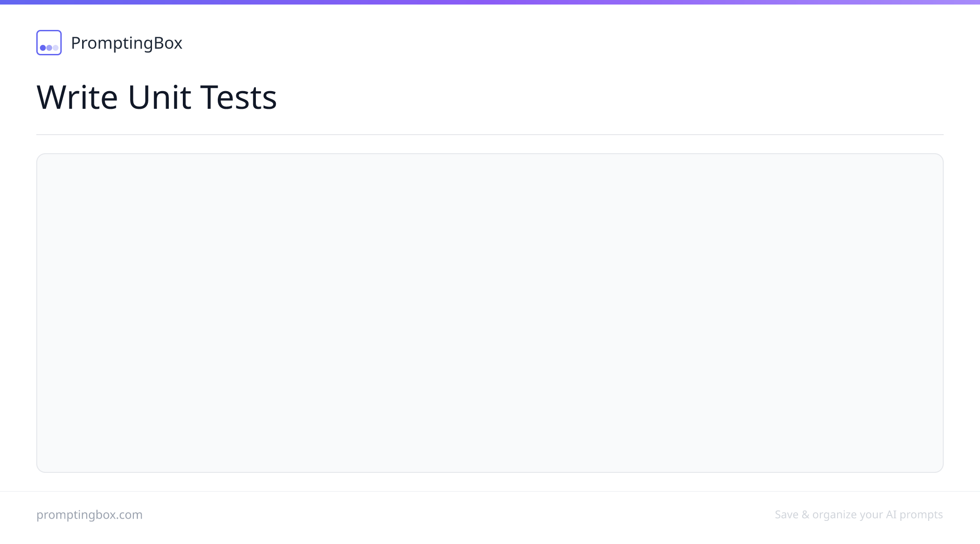Screen dimensions: 980x544
Task: Open the promptingbox.com footer link
Action: click(x=89, y=515)
